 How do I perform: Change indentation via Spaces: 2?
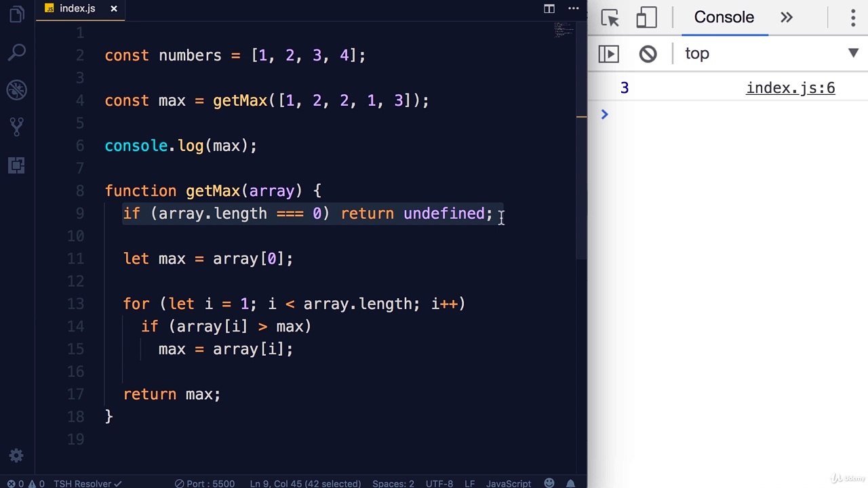pyautogui.click(x=393, y=483)
